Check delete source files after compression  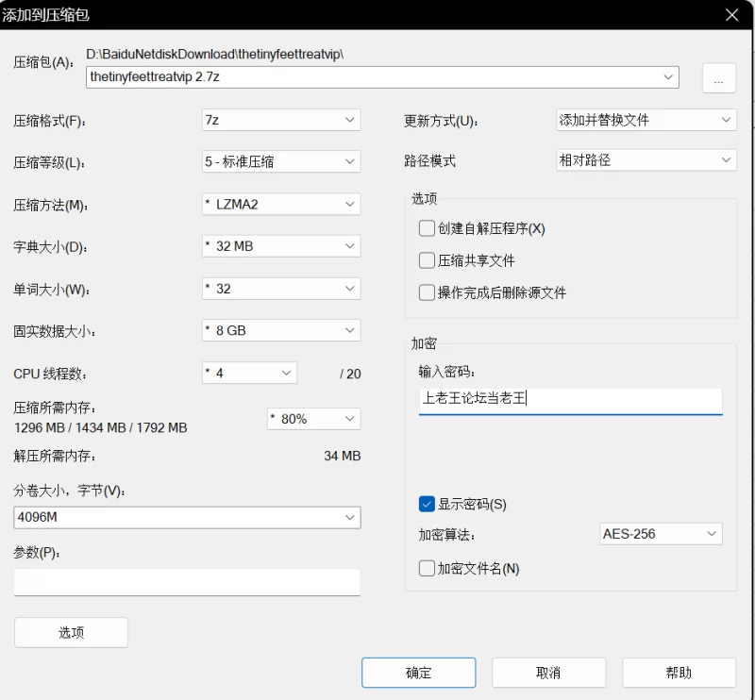click(x=427, y=292)
